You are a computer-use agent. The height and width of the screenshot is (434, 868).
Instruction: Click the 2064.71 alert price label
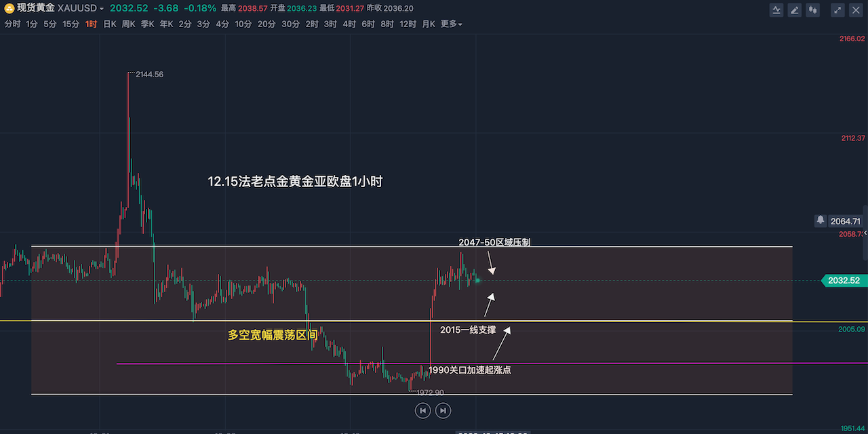point(845,221)
